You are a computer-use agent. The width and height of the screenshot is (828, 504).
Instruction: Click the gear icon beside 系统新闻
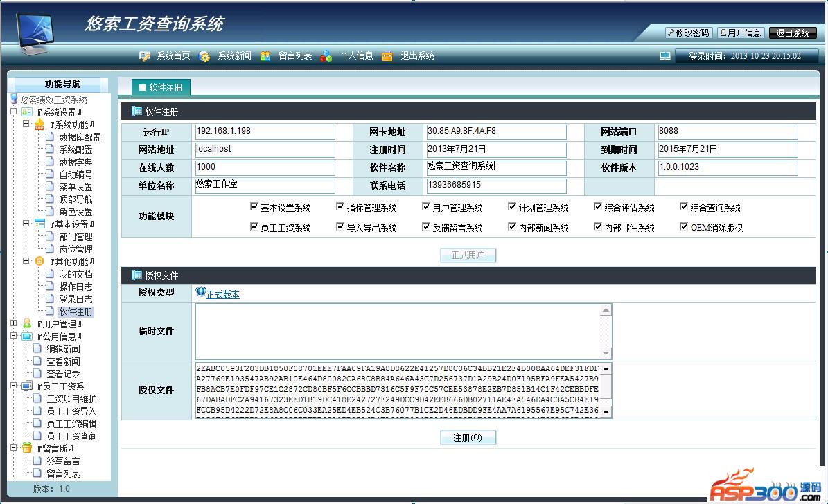(204, 57)
